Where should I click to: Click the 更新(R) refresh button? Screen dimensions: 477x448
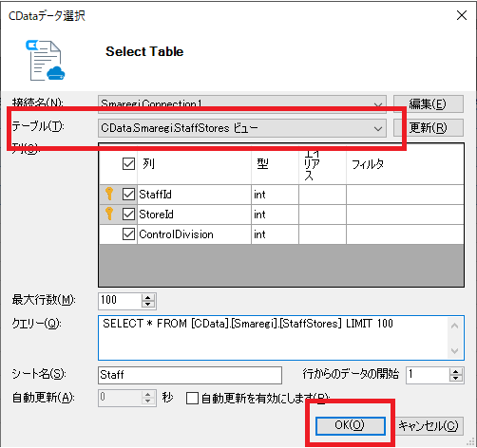click(x=429, y=128)
